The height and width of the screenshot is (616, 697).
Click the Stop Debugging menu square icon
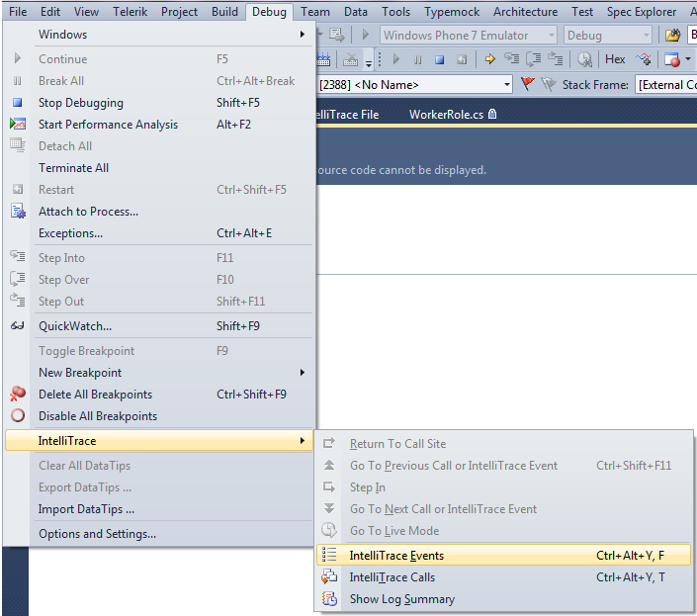click(18, 103)
